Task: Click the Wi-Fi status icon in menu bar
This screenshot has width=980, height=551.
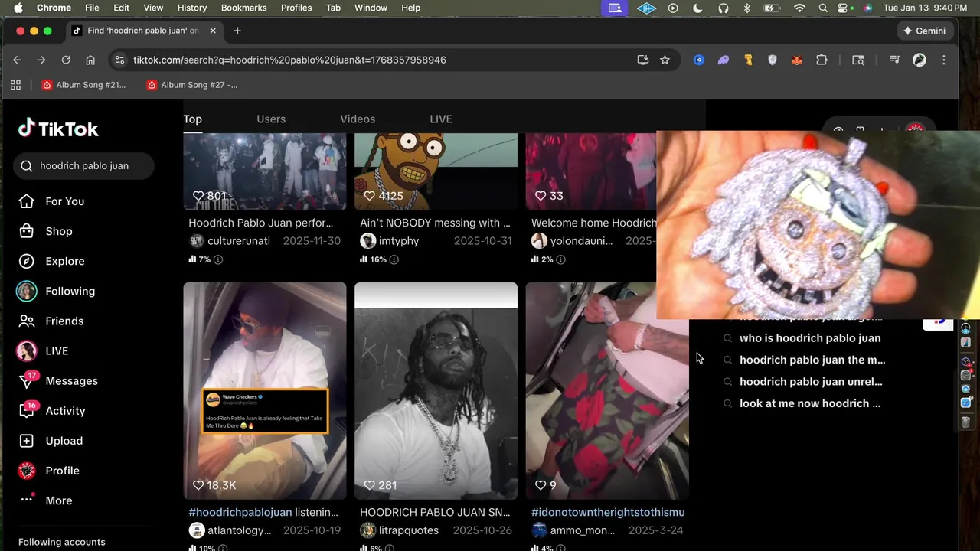Action: (799, 8)
